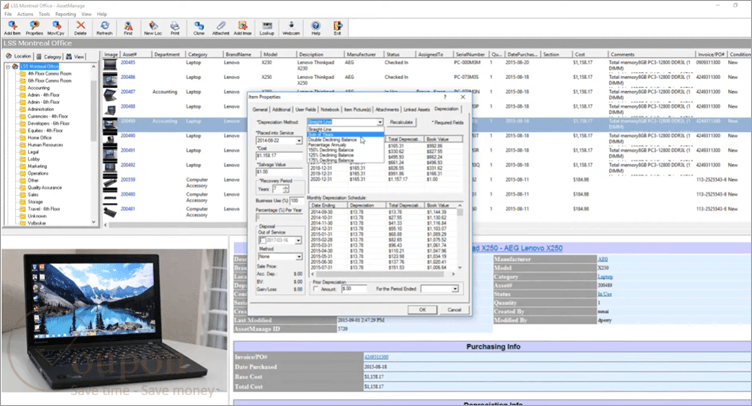Open the Attachments tab in Item Properties
752x406 pixels.
coord(387,109)
